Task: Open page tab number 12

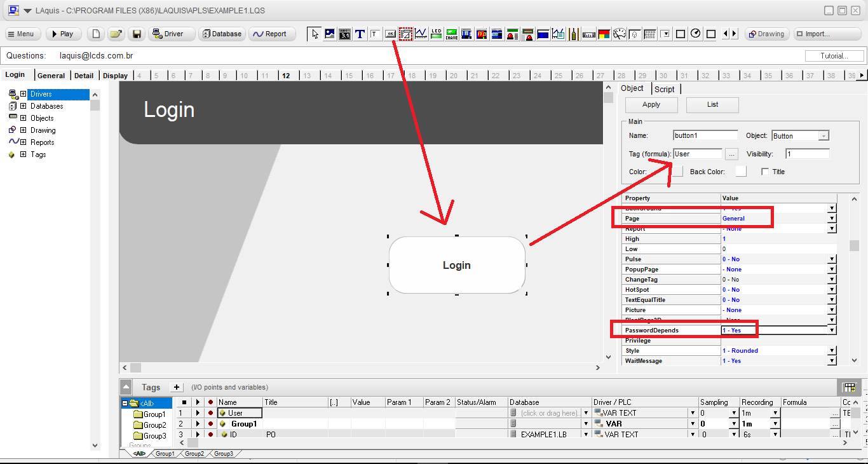Action: point(286,76)
